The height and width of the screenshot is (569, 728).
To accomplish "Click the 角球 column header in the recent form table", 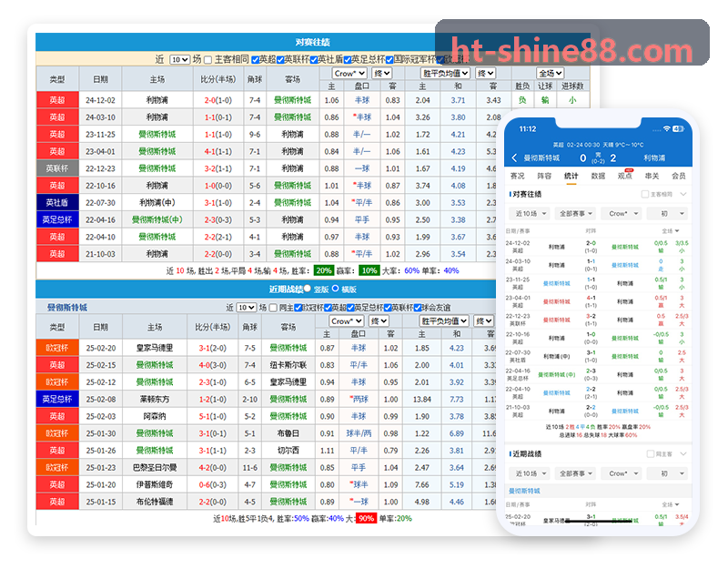I will (249, 328).
